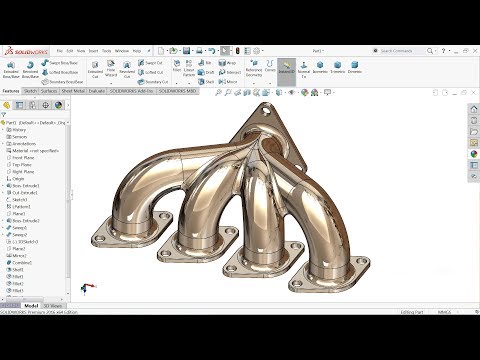Click the Search Commands field
The width and height of the screenshot is (480, 360).
point(398,51)
